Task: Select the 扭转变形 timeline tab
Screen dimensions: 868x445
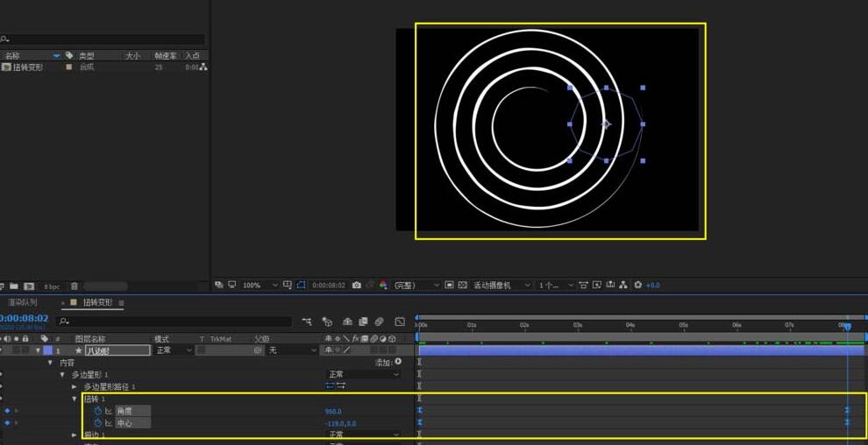Action: point(98,302)
